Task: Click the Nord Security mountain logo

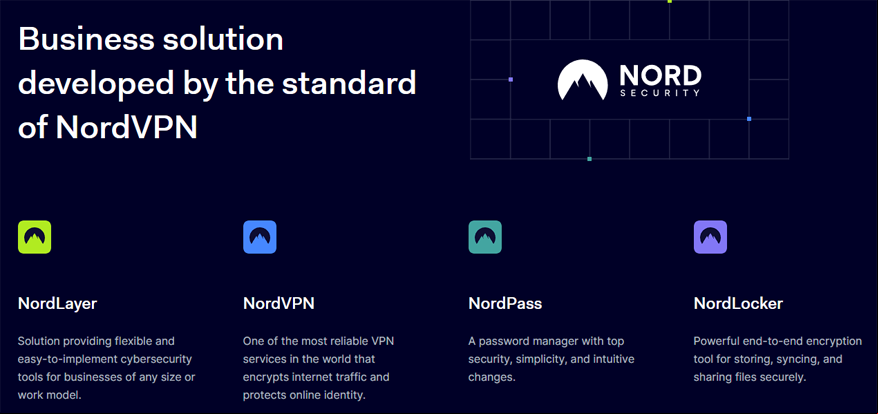Action: coord(582,80)
